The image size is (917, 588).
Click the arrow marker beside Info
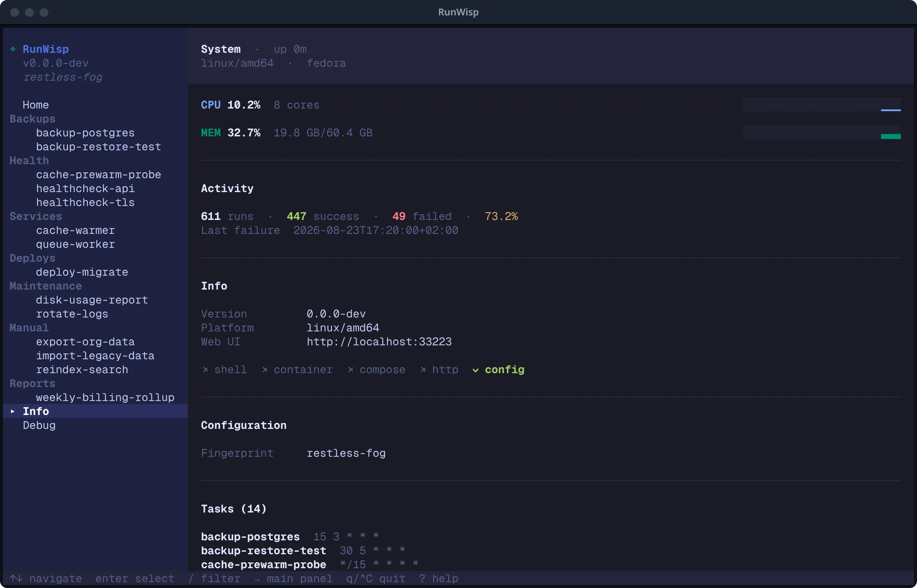12,411
